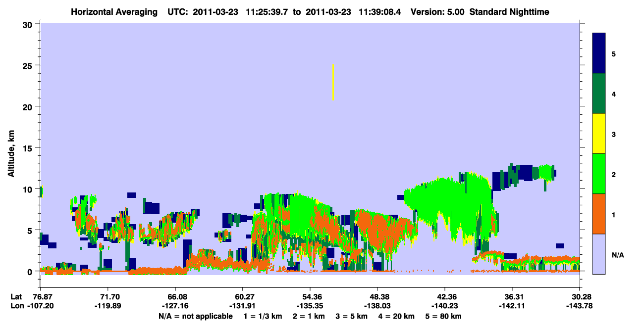Click the longitude value -131.91
Screen dimensions: 644x330
point(243,306)
